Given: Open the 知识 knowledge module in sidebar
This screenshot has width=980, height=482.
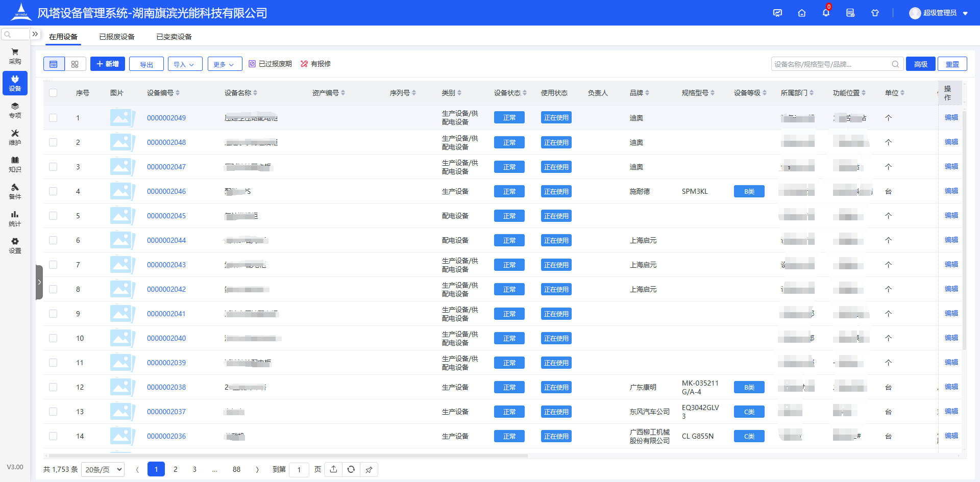Looking at the screenshot, I should (15, 164).
